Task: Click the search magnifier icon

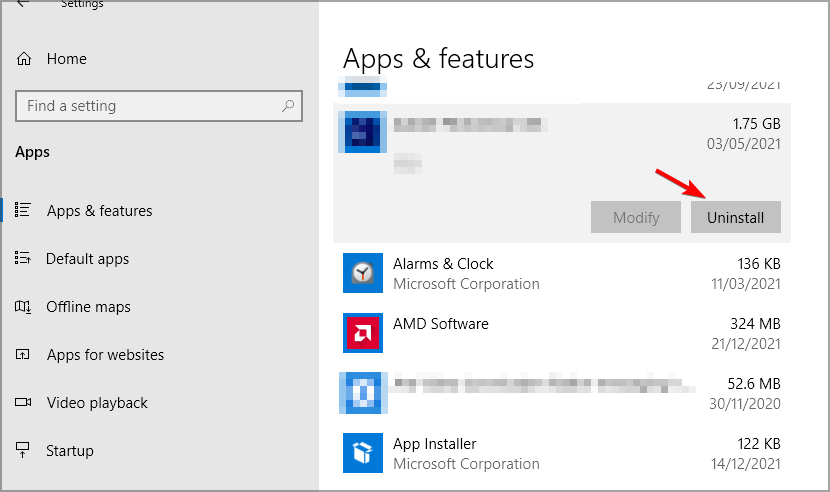Action: tap(288, 105)
